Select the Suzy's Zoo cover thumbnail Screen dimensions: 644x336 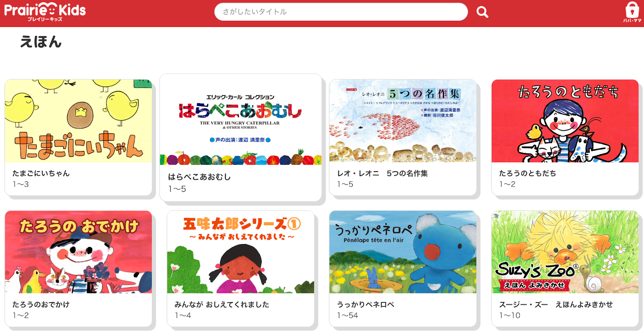coord(565,252)
